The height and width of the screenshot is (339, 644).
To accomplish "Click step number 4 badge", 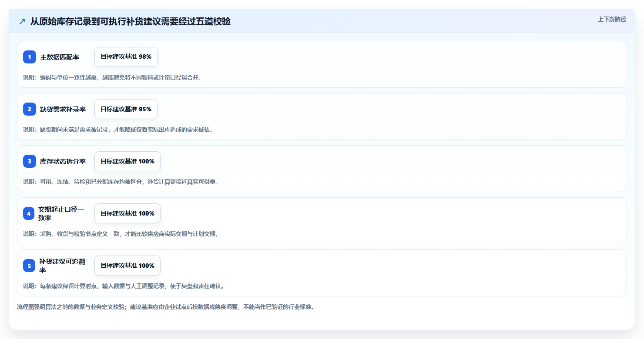I will [x=30, y=213].
